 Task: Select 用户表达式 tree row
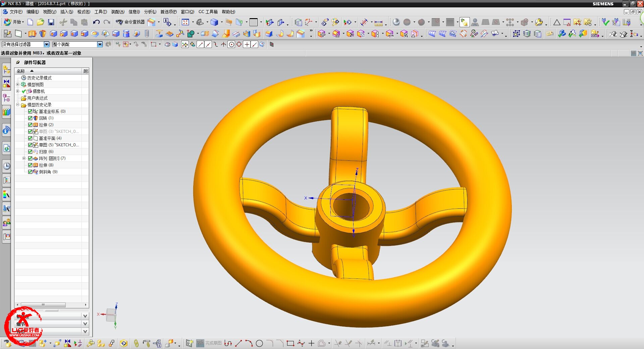(52, 98)
